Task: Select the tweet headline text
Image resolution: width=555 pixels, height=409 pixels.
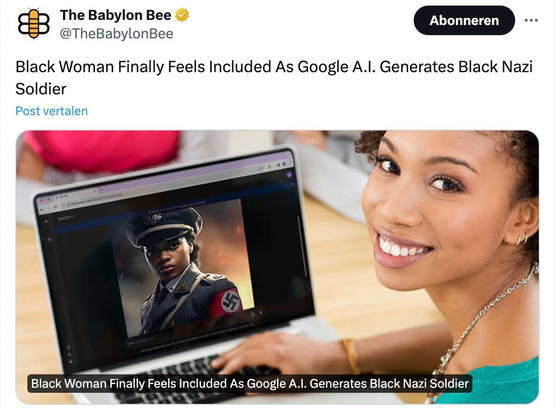Action: tap(274, 77)
